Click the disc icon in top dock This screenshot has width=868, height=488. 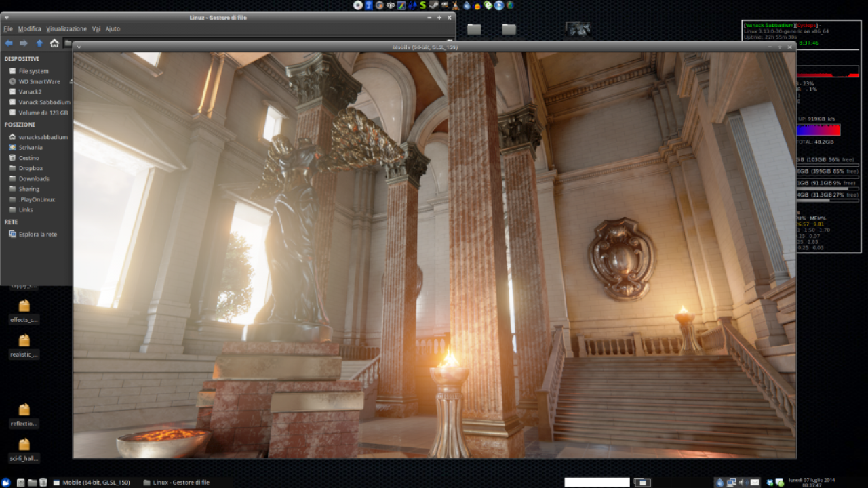pyautogui.click(x=358, y=5)
